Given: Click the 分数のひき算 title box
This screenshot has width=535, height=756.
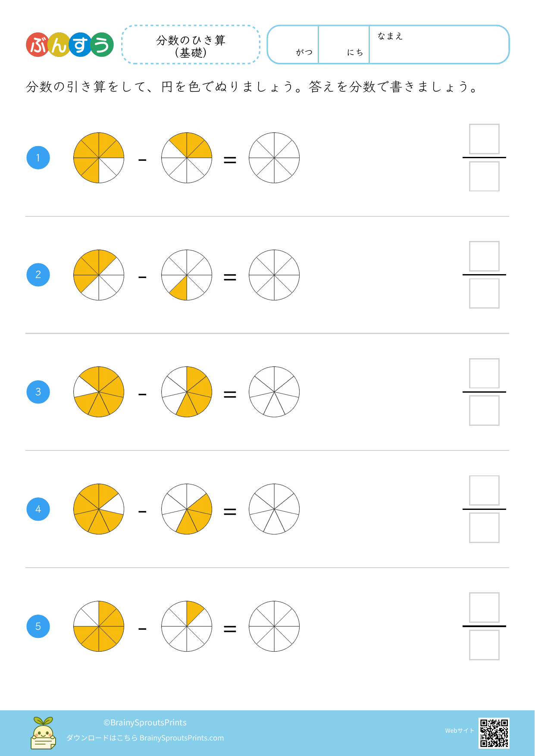Looking at the screenshot, I should pos(191,45).
